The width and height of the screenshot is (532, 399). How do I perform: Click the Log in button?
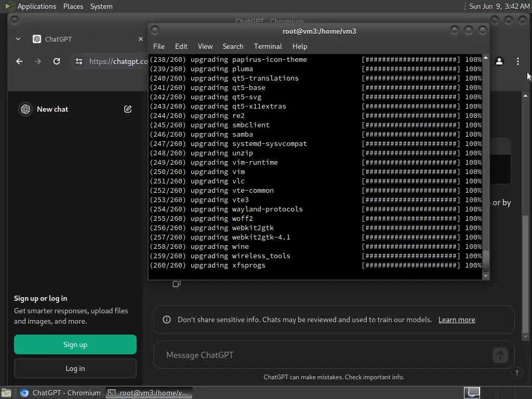[75, 368]
